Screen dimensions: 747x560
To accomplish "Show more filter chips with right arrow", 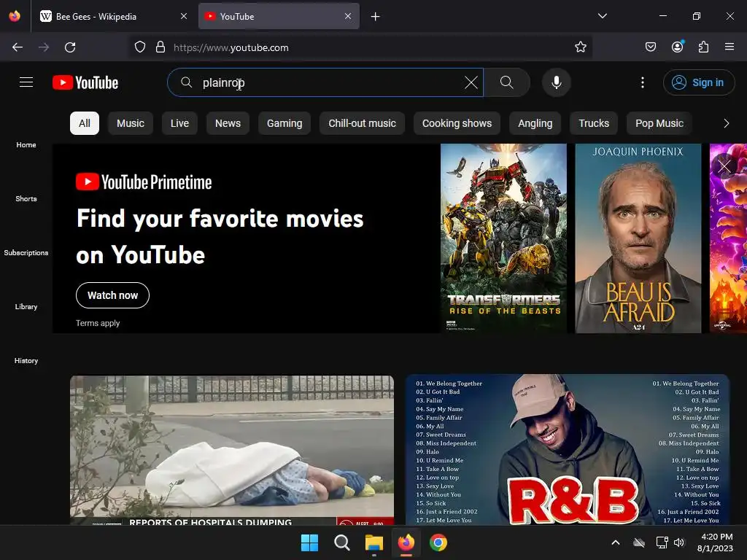I will (x=726, y=123).
